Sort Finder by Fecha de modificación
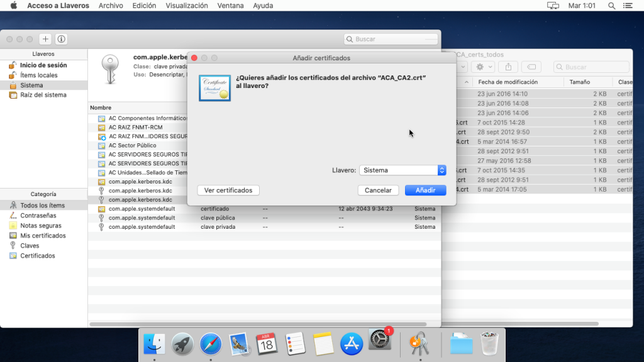 (508, 82)
